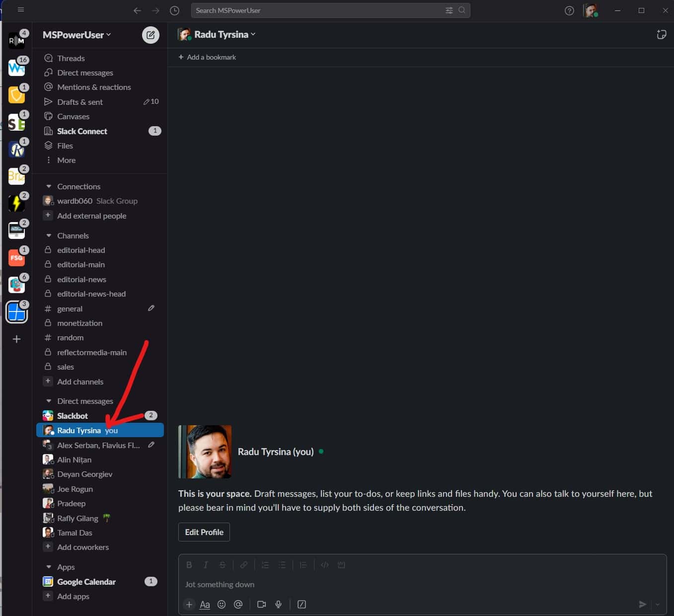Click the Edit Profile button
The image size is (674, 616).
204,532
